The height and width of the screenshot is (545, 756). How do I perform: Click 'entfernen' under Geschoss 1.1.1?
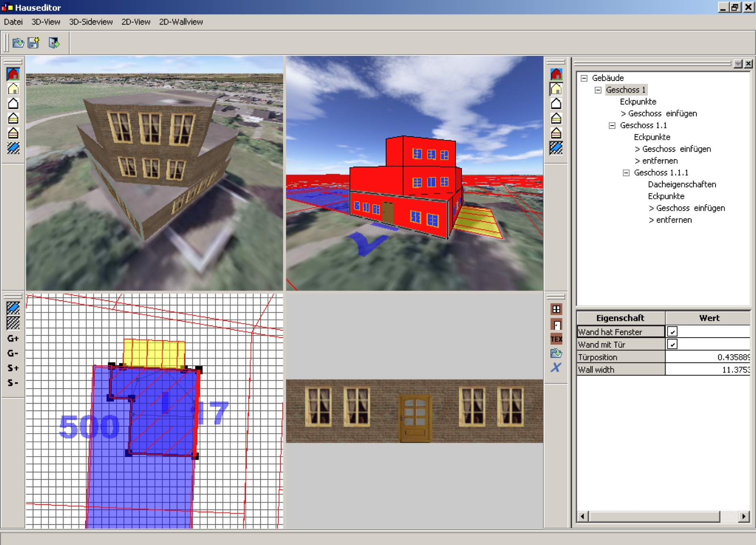673,220
